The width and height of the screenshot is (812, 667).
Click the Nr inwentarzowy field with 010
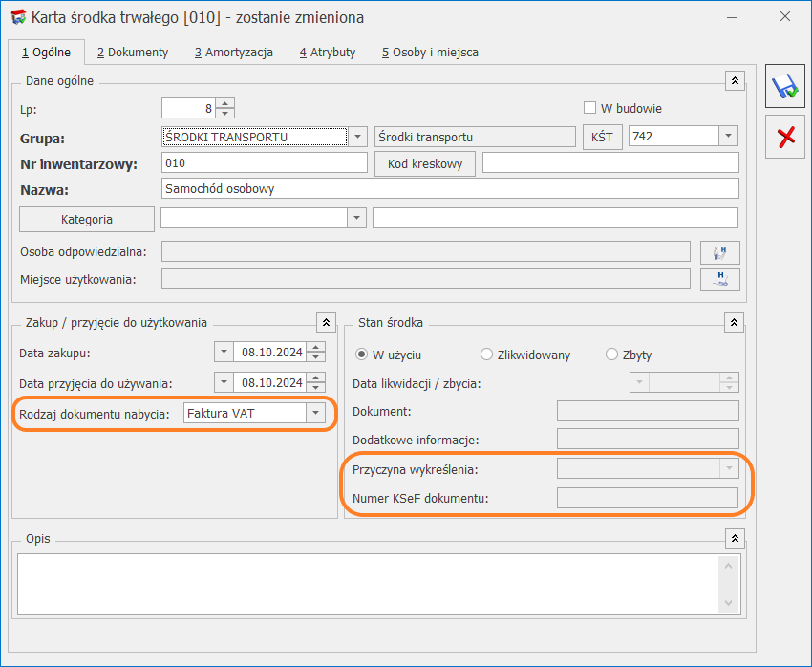(264, 163)
